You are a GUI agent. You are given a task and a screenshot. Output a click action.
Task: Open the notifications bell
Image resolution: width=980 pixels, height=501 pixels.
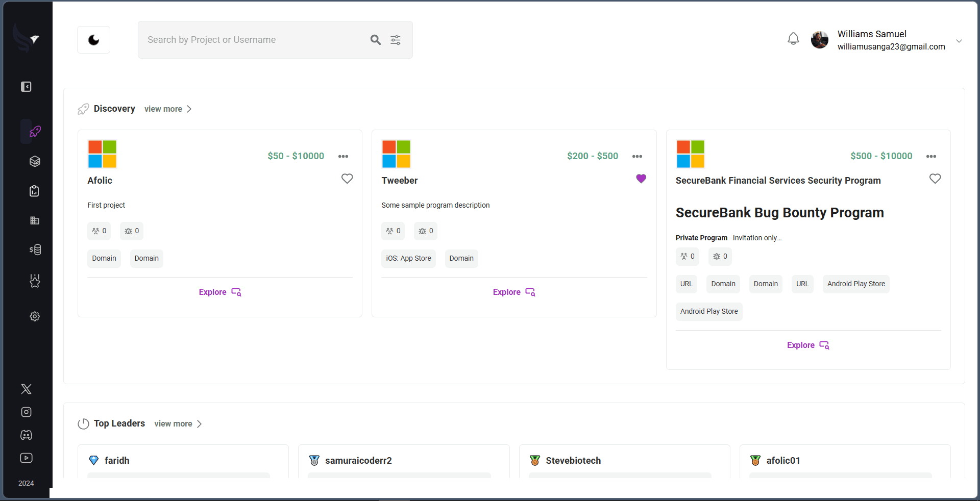pos(793,39)
